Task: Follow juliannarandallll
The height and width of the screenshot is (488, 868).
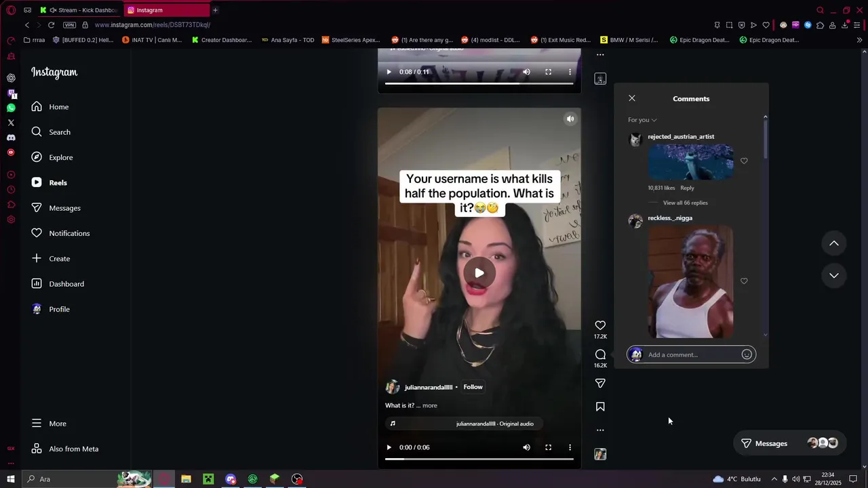Action: pyautogui.click(x=473, y=387)
